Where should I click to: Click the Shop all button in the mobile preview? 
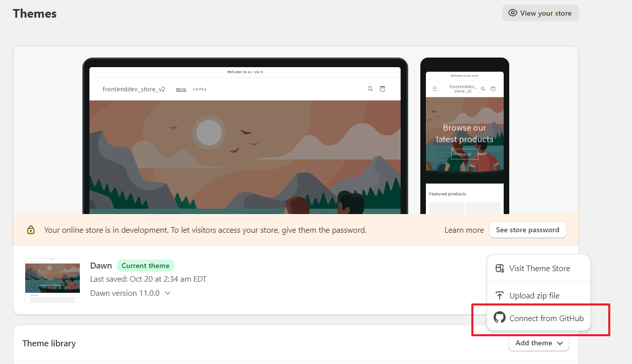464,154
